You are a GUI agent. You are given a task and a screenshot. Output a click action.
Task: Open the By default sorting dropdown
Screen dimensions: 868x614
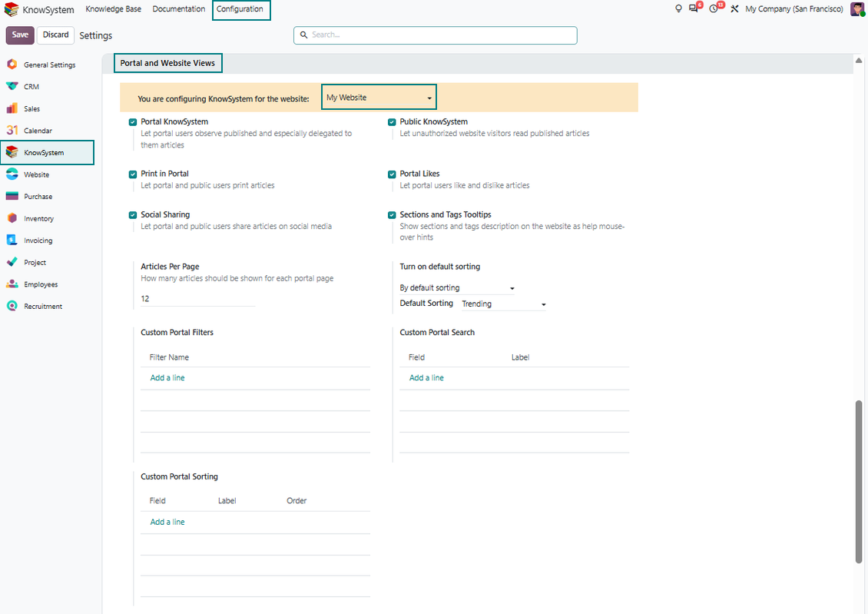click(x=457, y=288)
